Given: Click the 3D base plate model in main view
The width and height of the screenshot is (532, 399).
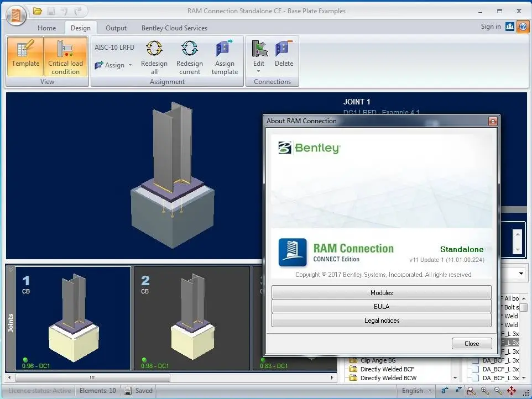Looking at the screenshot, I should tap(173, 176).
